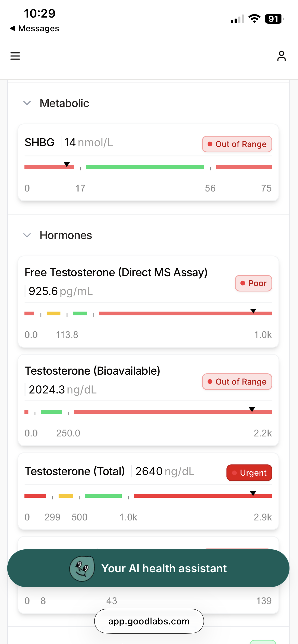Open Your AI health assistant
Viewport: 298px width, 644px height.
point(164,568)
